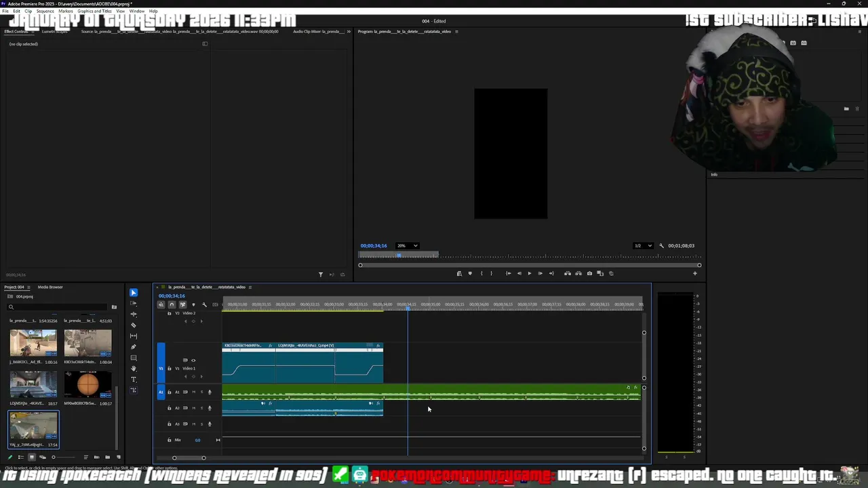Click the Export Frame camera icon
868x488 pixels.
click(x=589, y=273)
